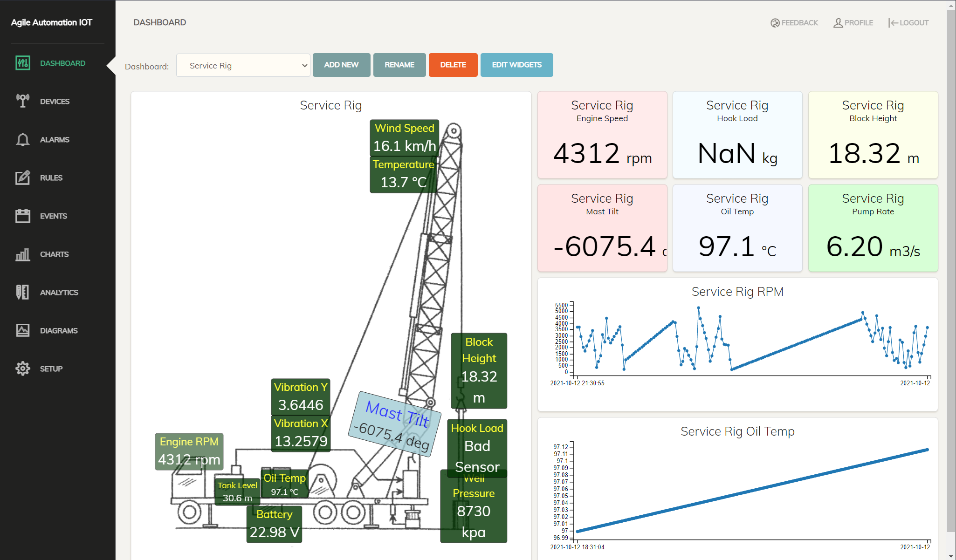Navigate to Analytics section

pos(59,292)
